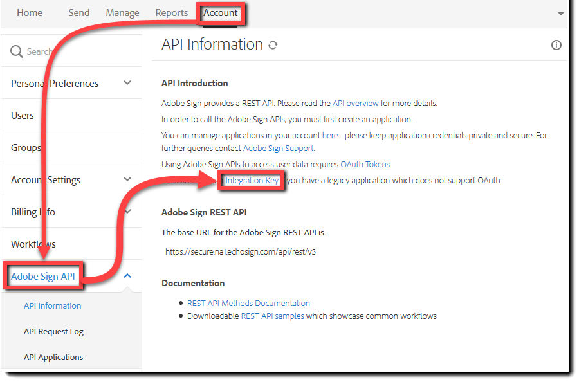Open the Adobe Sign Support link
This screenshot has height=391, width=588.
tap(279, 149)
